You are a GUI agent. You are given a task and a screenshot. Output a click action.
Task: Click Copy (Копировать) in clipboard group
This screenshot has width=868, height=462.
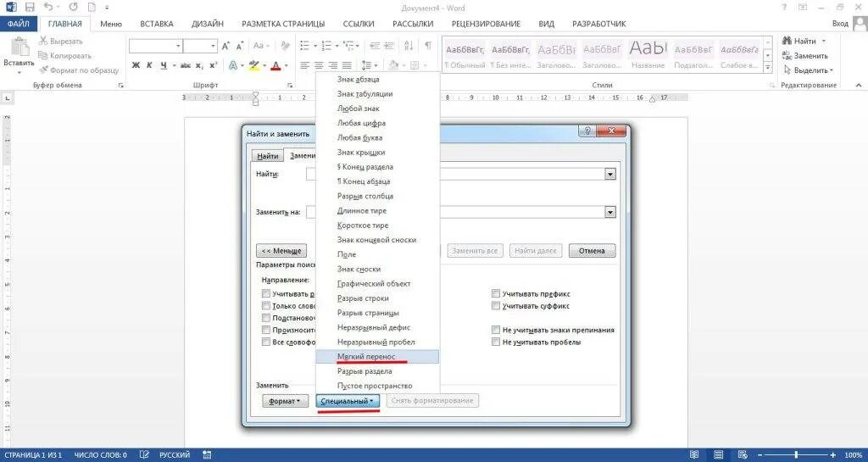click(64, 56)
